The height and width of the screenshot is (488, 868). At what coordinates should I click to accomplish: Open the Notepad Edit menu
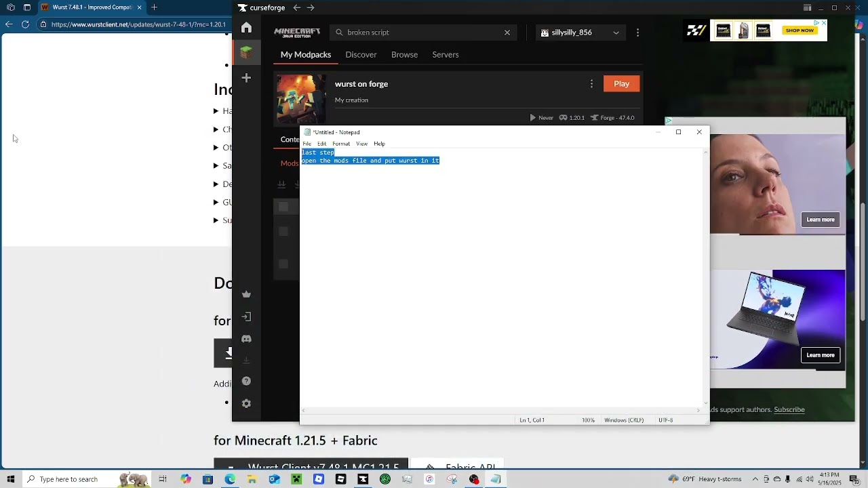point(322,144)
